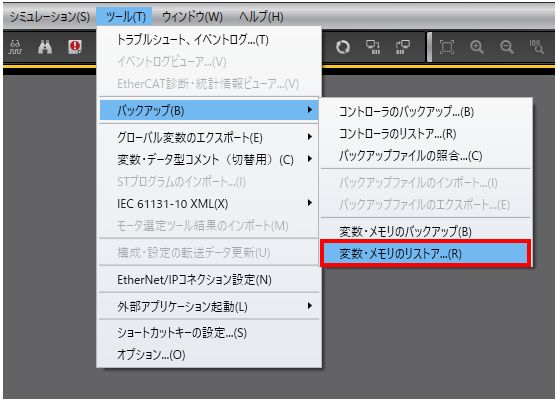Open the シミュレーション(S) menu

[x=49, y=16]
